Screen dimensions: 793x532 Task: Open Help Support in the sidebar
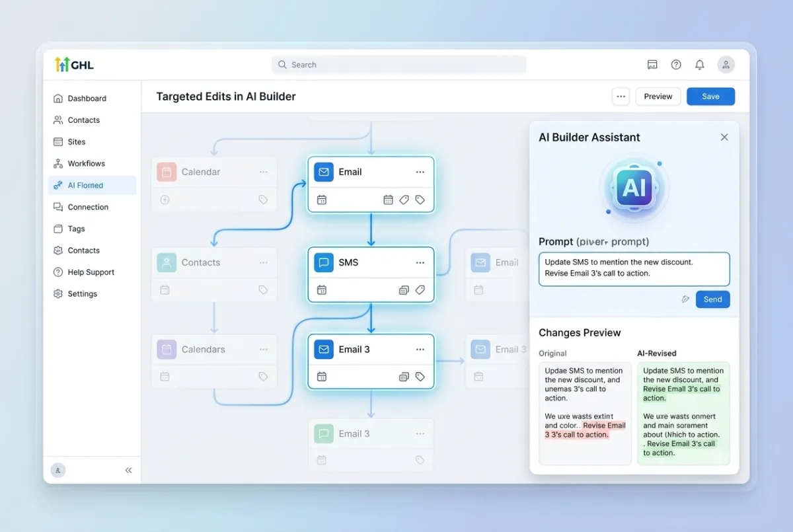[x=92, y=272]
